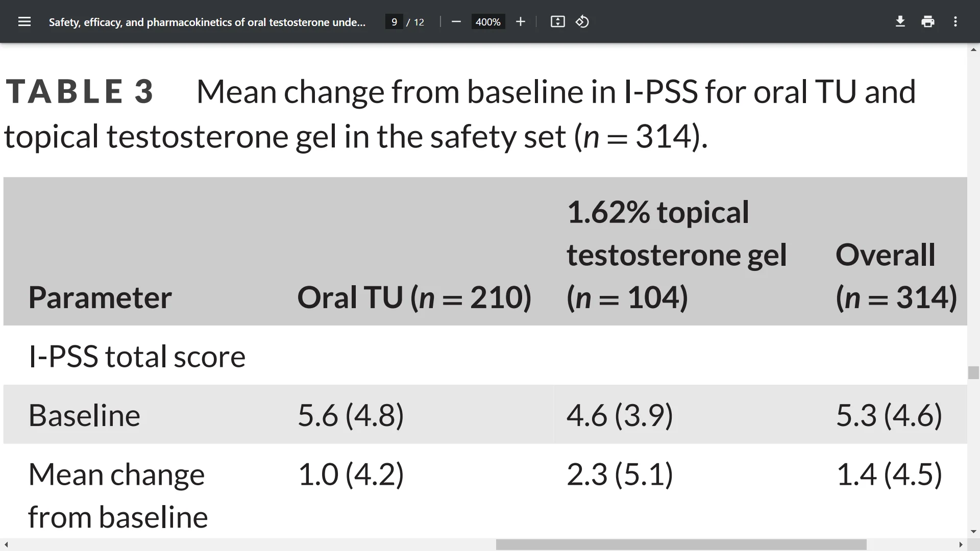Click the scroll right arrow
The height and width of the screenshot is (551, 980).
pos(961,545)
